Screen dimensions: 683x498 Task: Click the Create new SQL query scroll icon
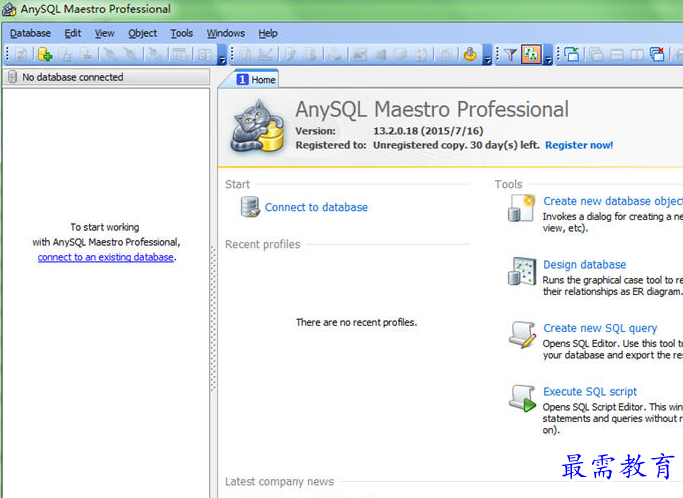click(522, 335)
